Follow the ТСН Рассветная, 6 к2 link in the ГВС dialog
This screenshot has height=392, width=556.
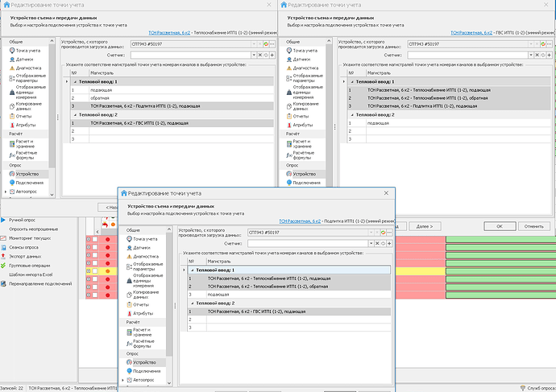click(471, 32)
